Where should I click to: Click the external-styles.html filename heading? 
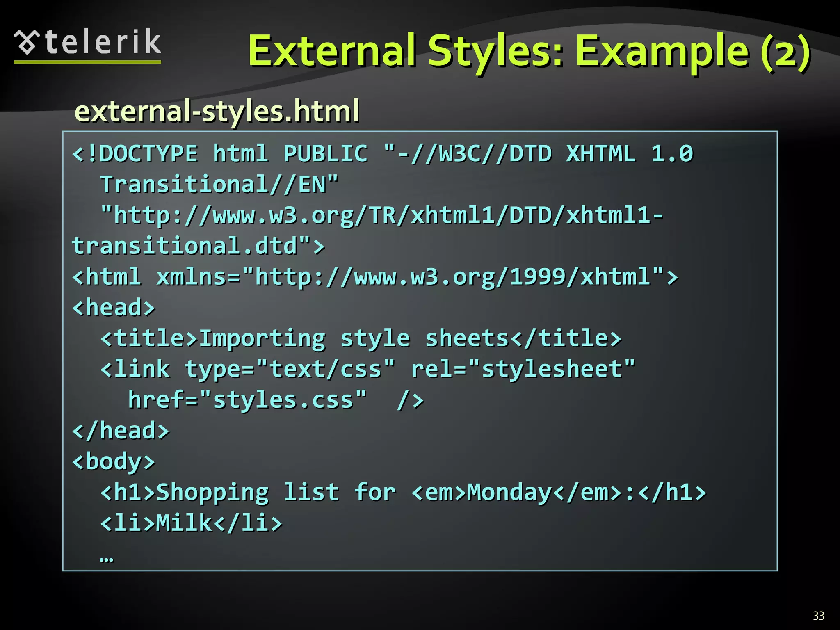point(217,111)
